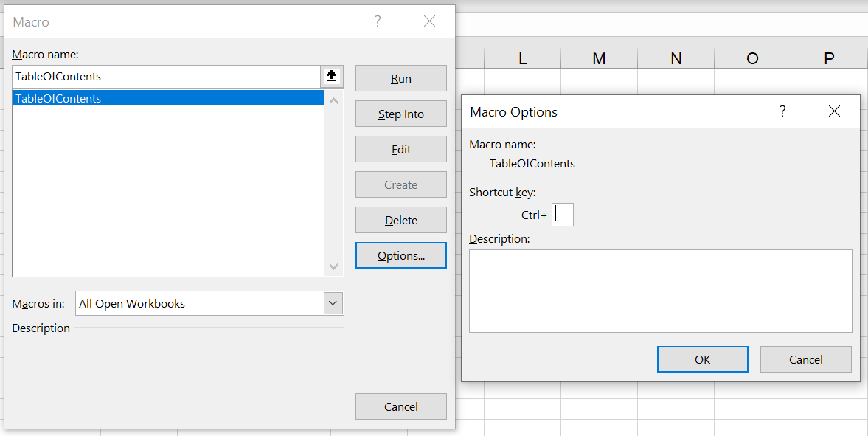Expand the Macros in dropdown
Screen dimensions: 868x436
(333, 303)
